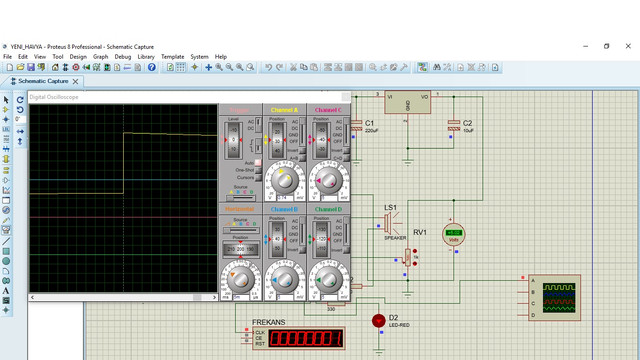This screenshot has width=640, height=360.
Task: Click the Cut scissors icon
Action: (293, 67)
